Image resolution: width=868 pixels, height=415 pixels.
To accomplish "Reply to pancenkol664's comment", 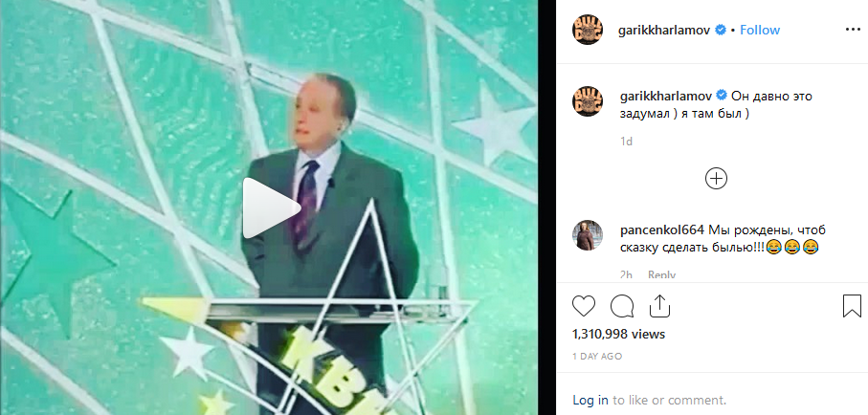I will [661, 275].
